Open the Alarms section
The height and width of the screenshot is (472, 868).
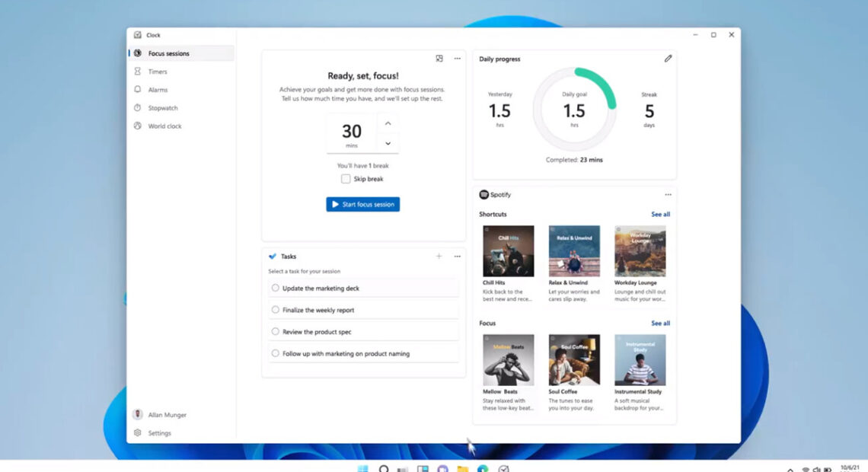(181, 90)
